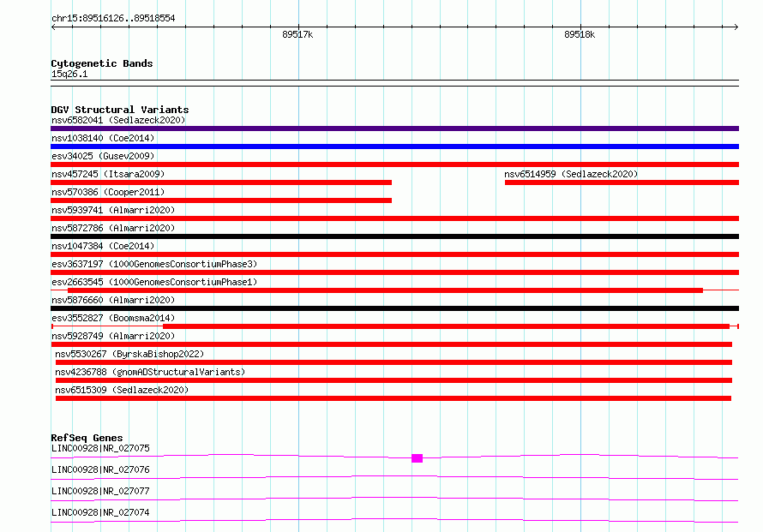Screen dimensions: 763x532
Task: Click variant label nsv457245 (Itsara2009)
Action: click(x=108, y=174)
